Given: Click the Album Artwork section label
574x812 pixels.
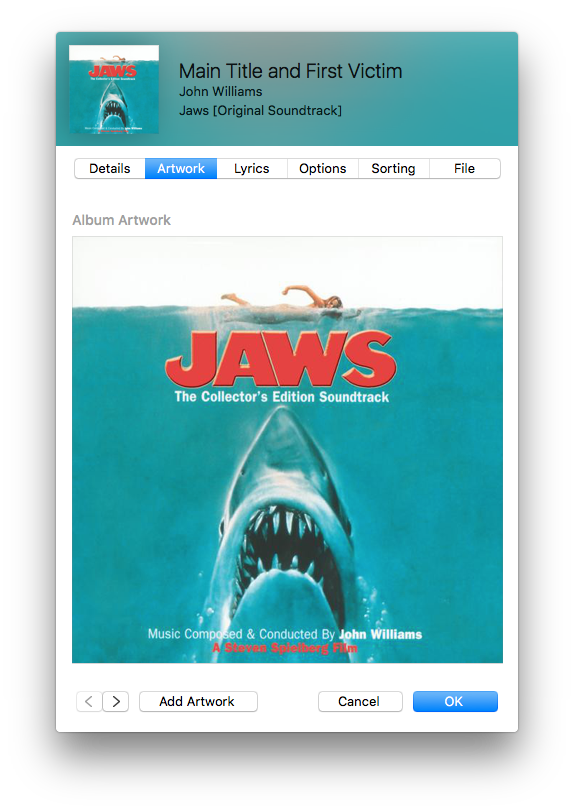Looking at the screenshot, I should (x=121, y=220).
